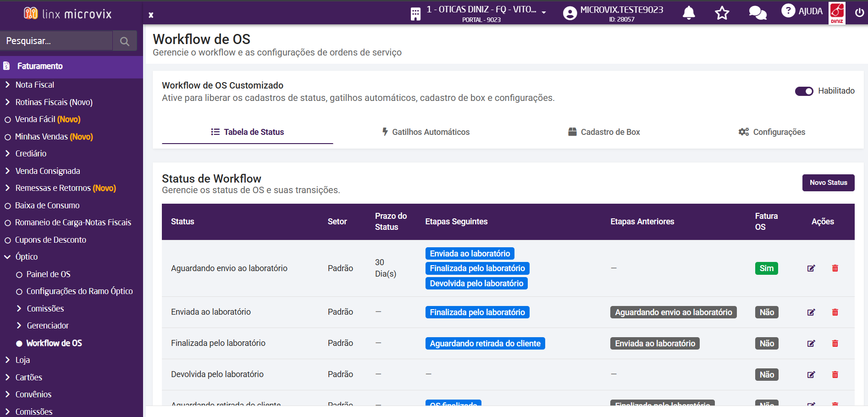
Task: Open Minhas Vendas (Novo) menu item
Action: 54,137
